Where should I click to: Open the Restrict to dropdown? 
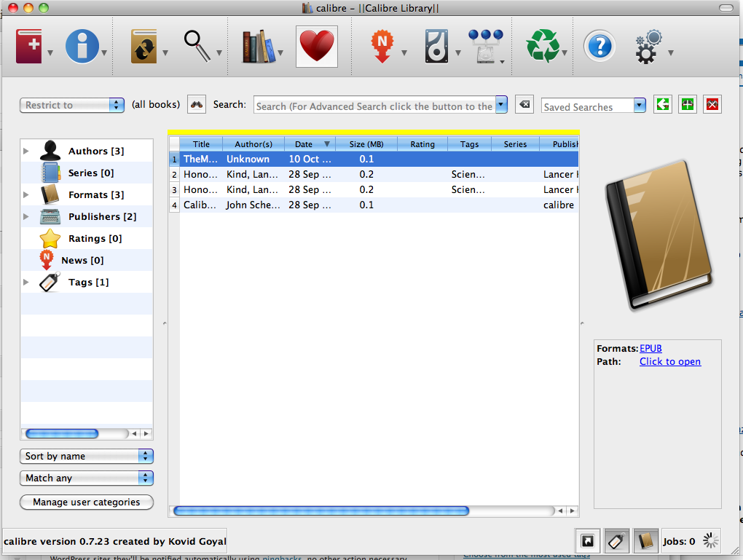[72, 105]
